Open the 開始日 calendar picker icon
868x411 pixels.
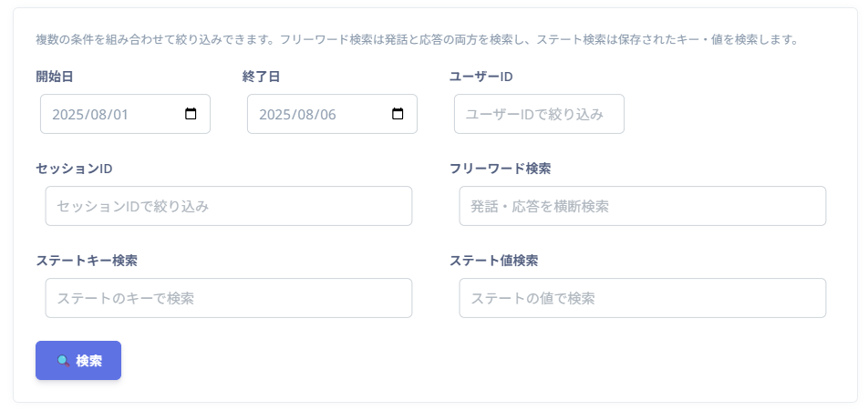point(191,115)
